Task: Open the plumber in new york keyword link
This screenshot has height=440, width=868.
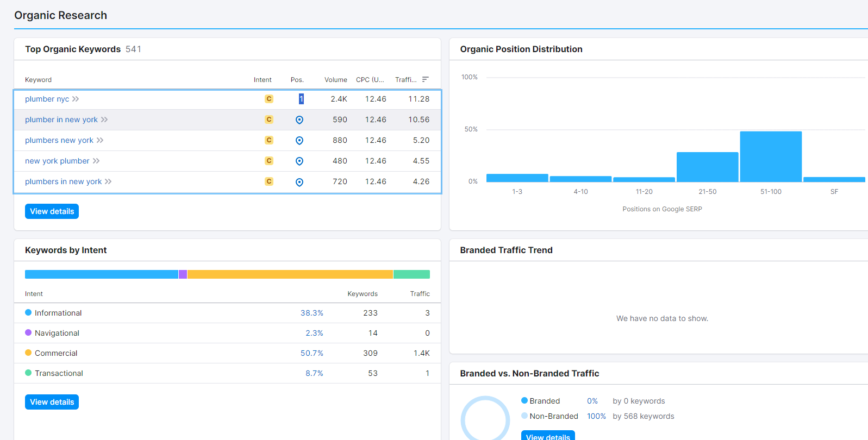Action: click(x=61, y=120)
